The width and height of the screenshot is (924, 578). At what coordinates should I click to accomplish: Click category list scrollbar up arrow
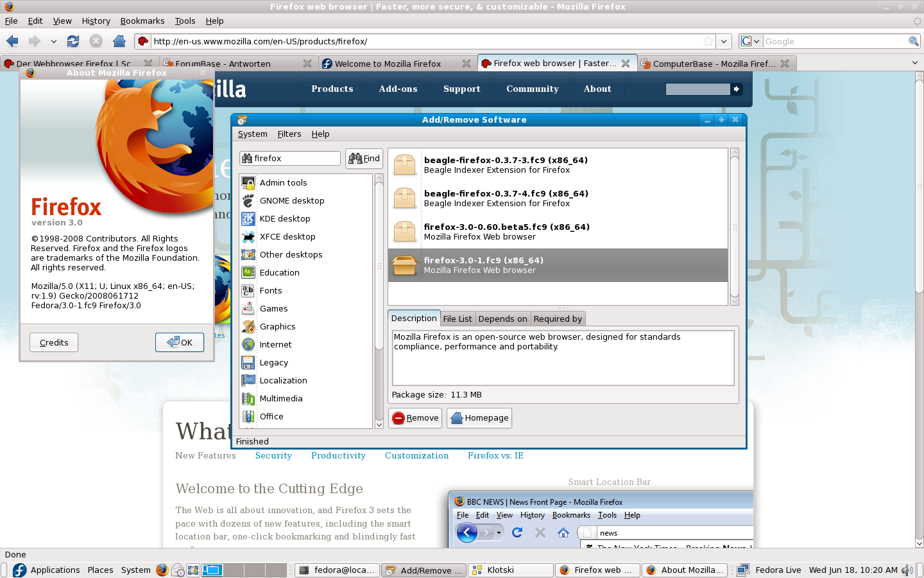point(379,179)
